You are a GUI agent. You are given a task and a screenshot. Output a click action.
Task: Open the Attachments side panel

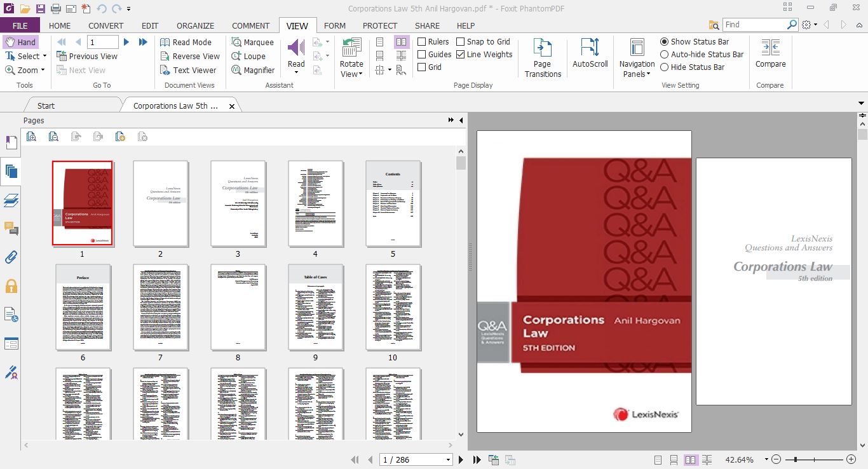tap(11, 257)
